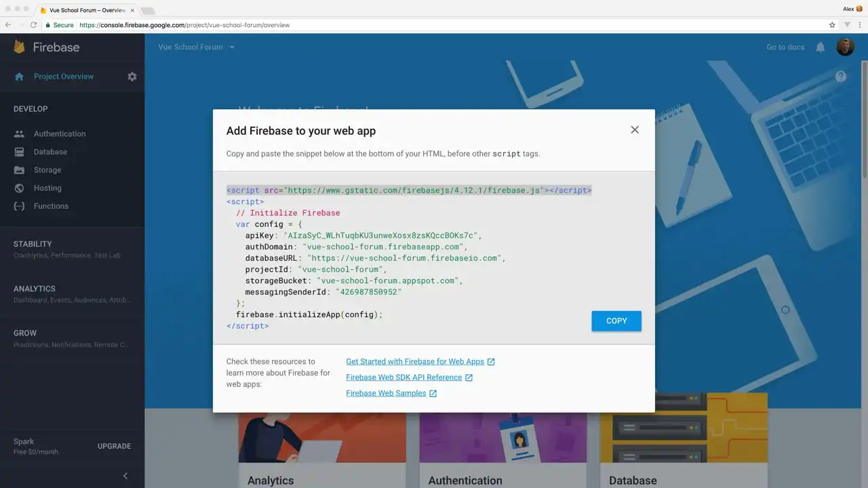The image size is (868, 488).
Task: Click the Authentication people icon
Action: click(x=19, y=134)
